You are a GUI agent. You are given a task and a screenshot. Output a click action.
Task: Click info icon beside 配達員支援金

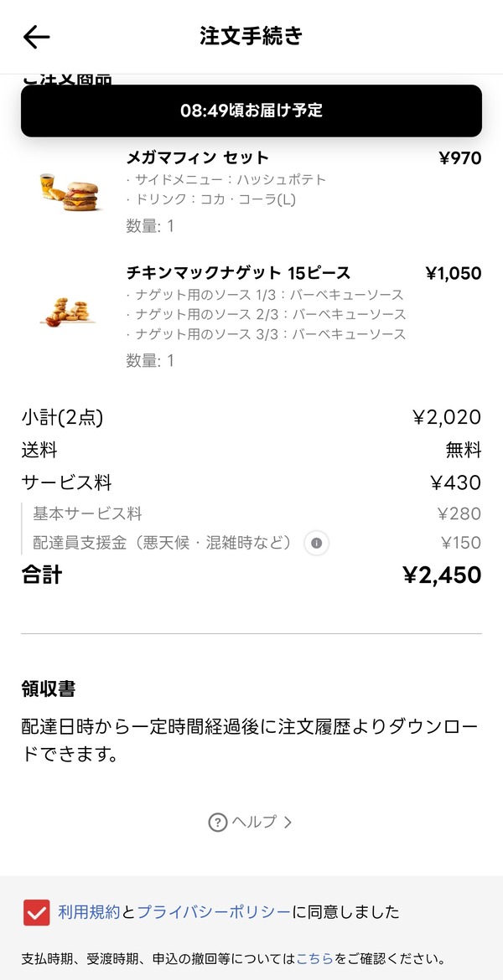pyautogui.click(x=317, y=543)
